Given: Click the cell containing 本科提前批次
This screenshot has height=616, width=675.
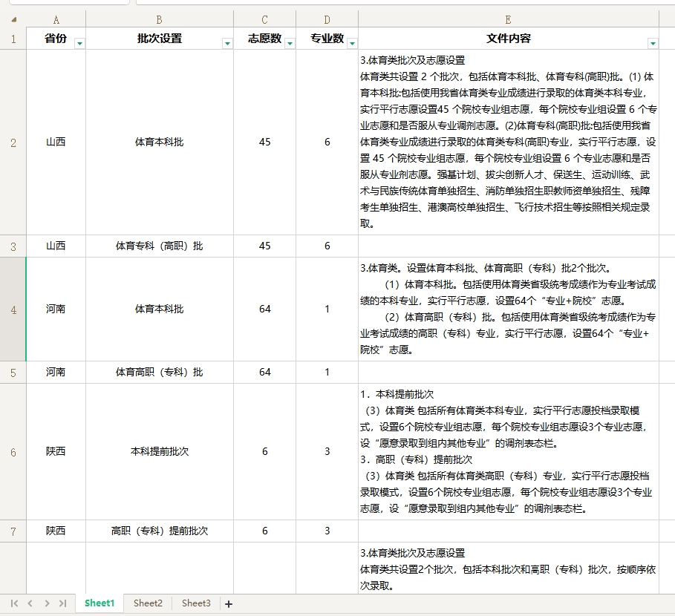Looking at the screenshot, I should [x=160, y=451].
